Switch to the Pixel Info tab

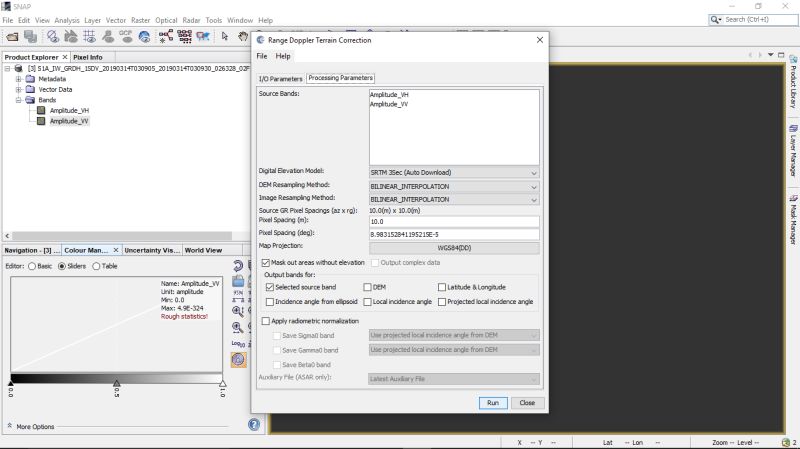coord(88,57)
